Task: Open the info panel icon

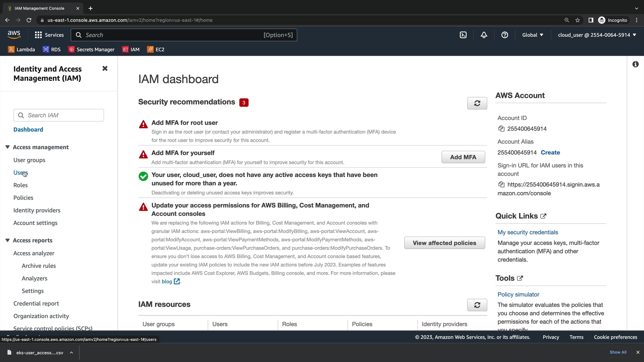Action: click(x=635, y=64)
